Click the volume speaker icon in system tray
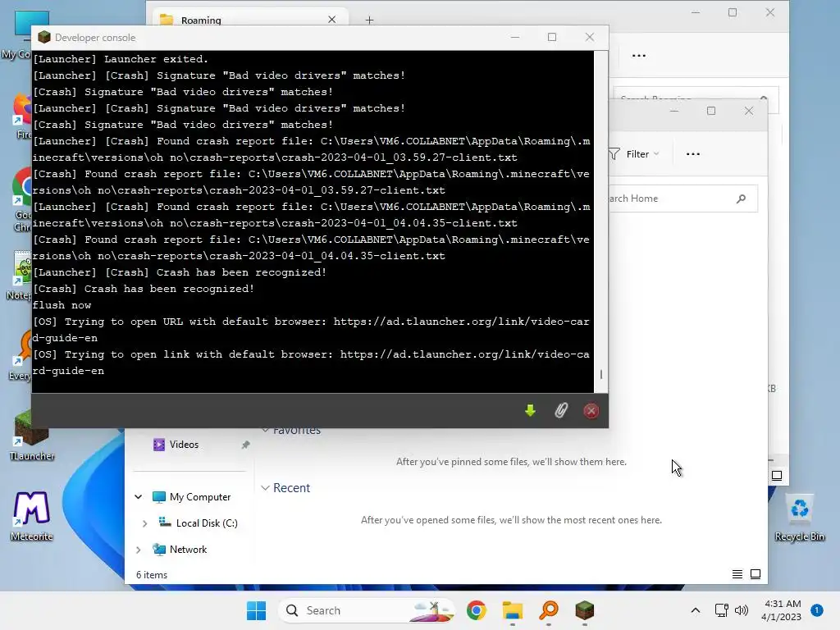This screenshot has width=840, height=630. click(742, 610)
